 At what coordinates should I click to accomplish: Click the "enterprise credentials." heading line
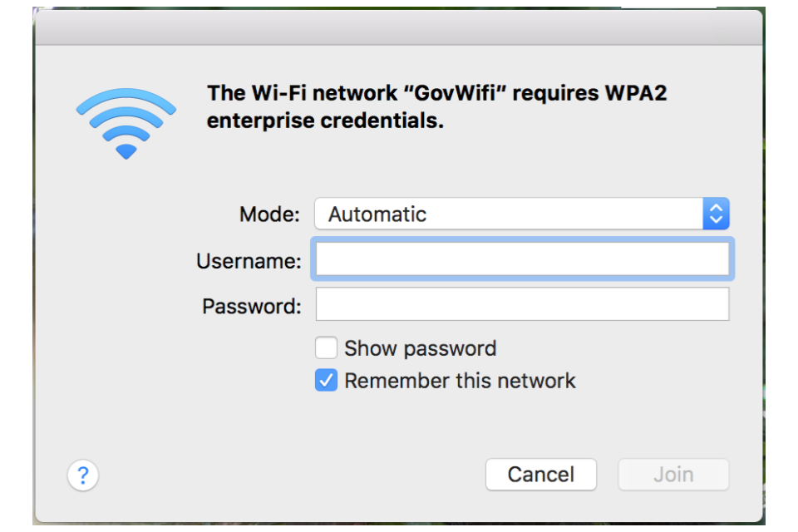pos(325,121)
